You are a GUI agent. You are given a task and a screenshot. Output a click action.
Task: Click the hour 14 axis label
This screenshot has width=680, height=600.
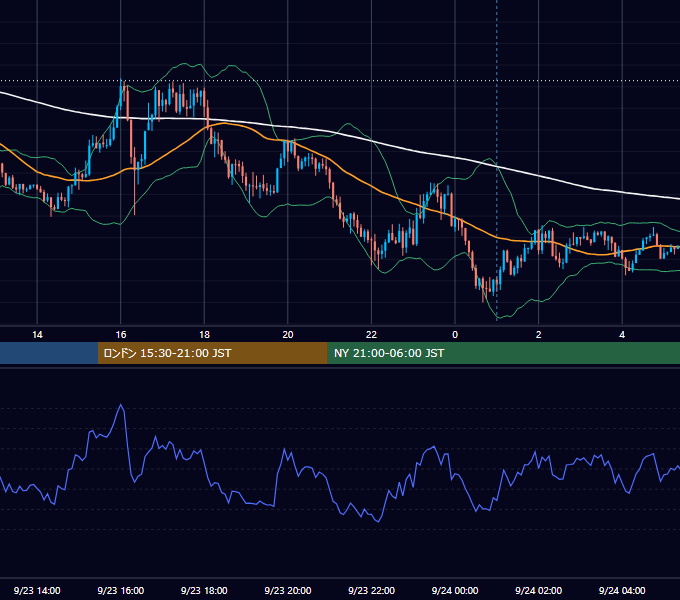tap(37, 335)
